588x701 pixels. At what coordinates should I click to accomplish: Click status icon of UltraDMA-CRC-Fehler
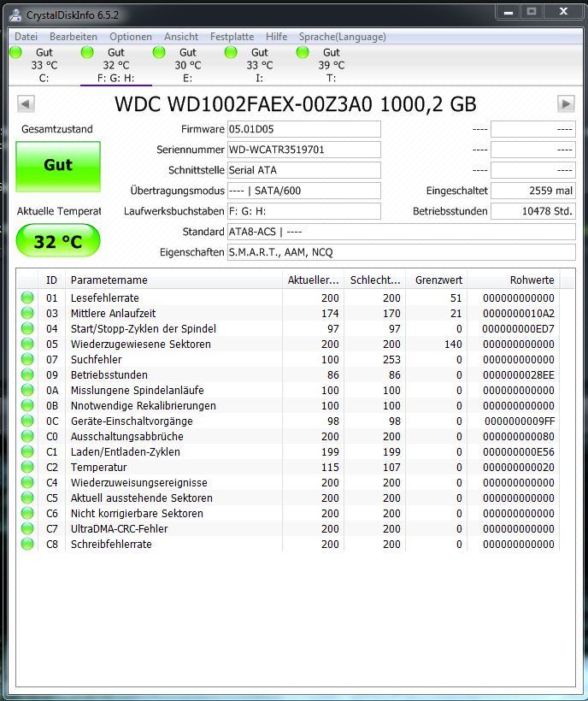[x=27, y=529]
